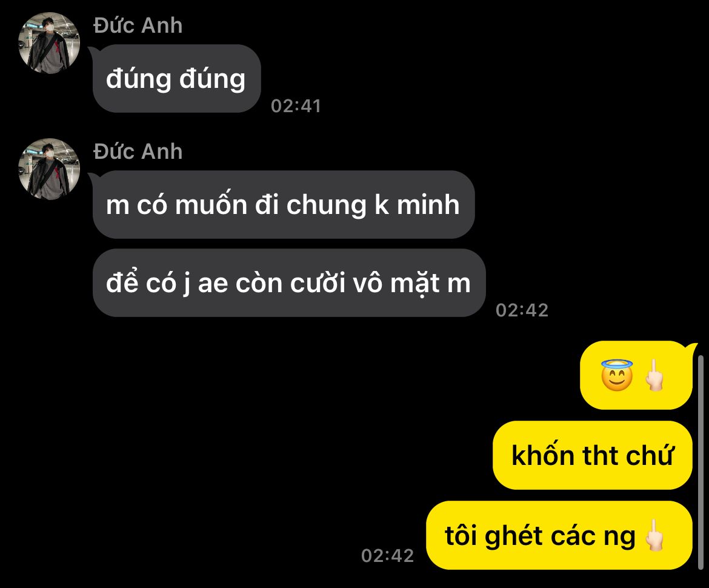Select the "đúng đúng" message bubble
The width and height of the screenshot is (709, 588).
(176, 79)
